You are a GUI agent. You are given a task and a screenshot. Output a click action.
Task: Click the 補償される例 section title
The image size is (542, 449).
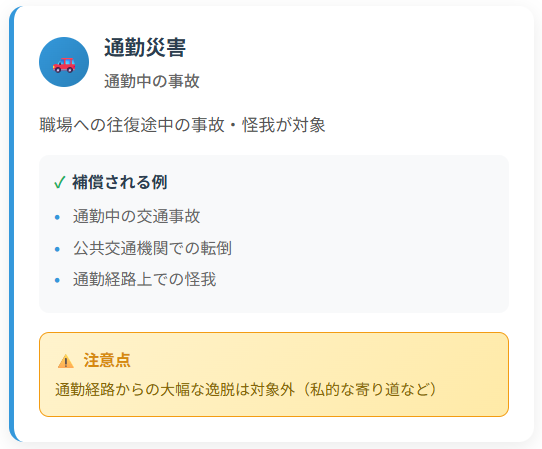point(120,182)
